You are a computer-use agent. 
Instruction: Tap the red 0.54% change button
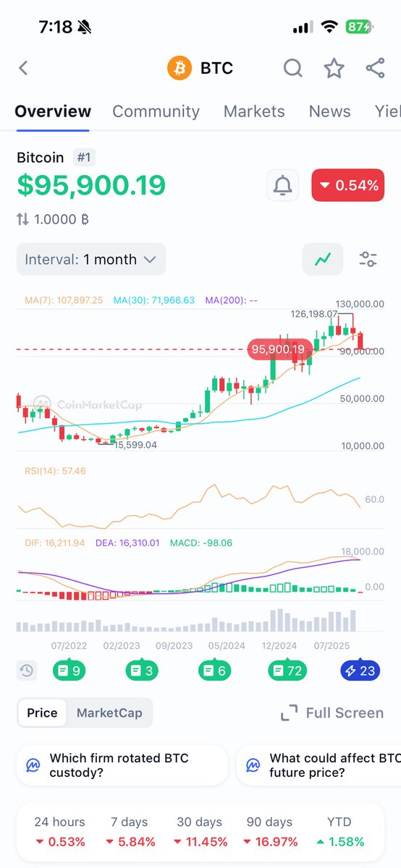[x=347, y=185]
